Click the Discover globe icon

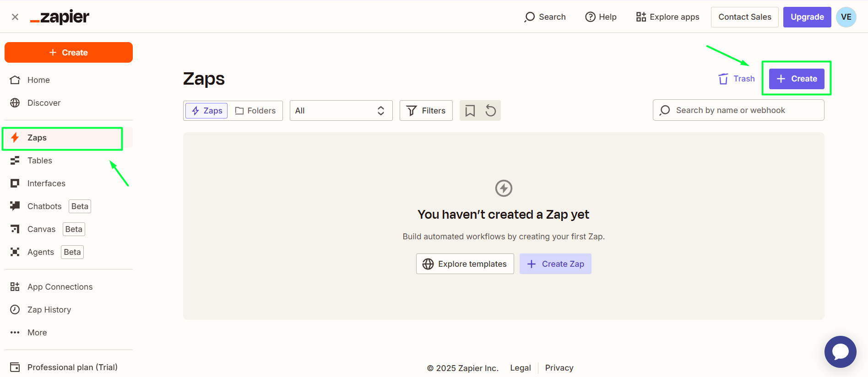tap(15, 103)
